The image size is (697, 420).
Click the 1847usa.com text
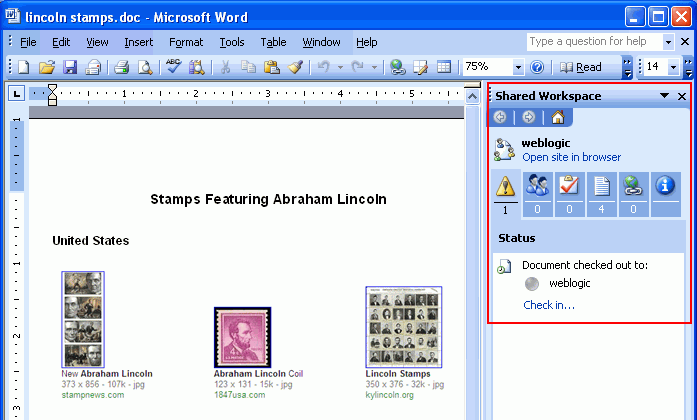(x=239, y=395)
